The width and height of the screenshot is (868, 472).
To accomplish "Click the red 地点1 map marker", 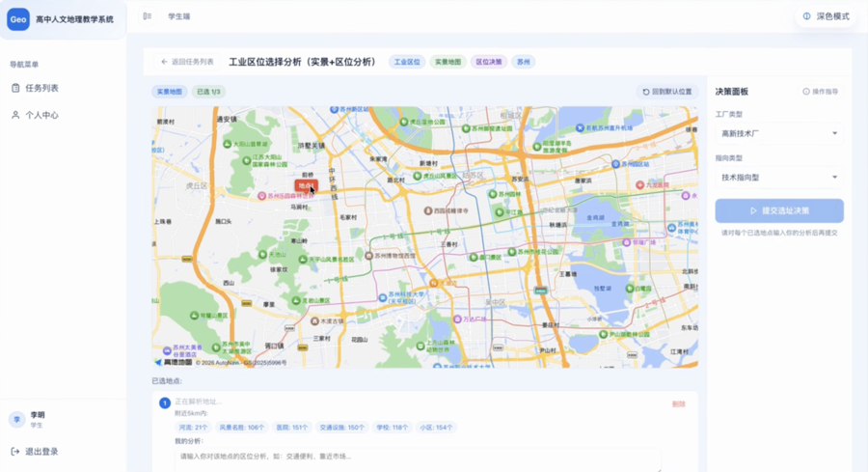I will point(306,185).
